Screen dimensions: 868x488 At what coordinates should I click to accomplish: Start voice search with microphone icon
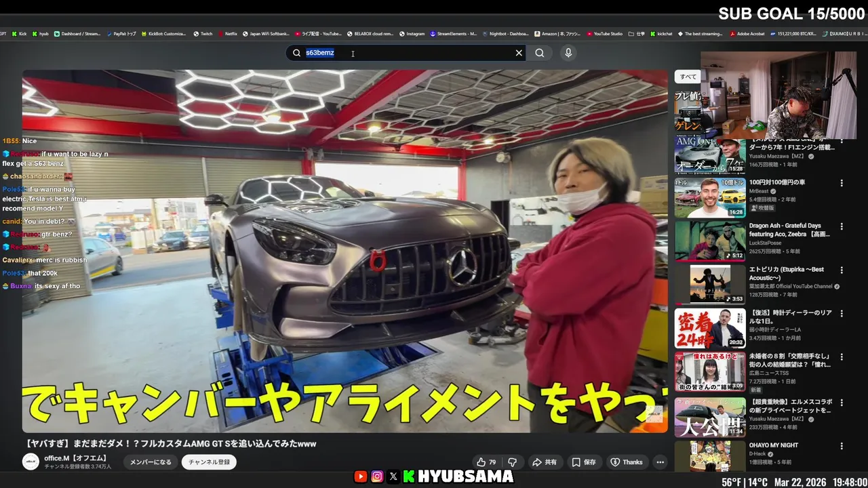pos(568,53)
